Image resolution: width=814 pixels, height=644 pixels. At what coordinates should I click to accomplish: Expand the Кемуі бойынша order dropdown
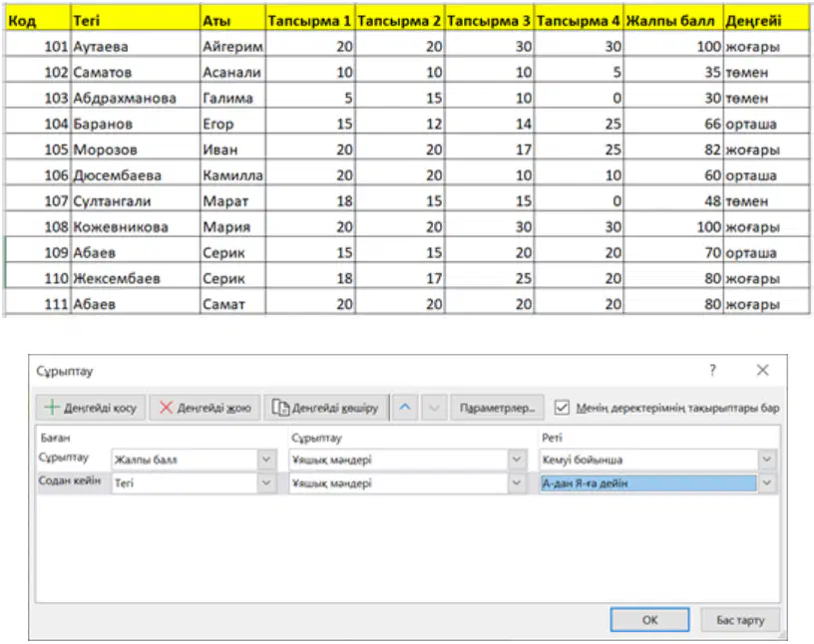coord(767,460)
